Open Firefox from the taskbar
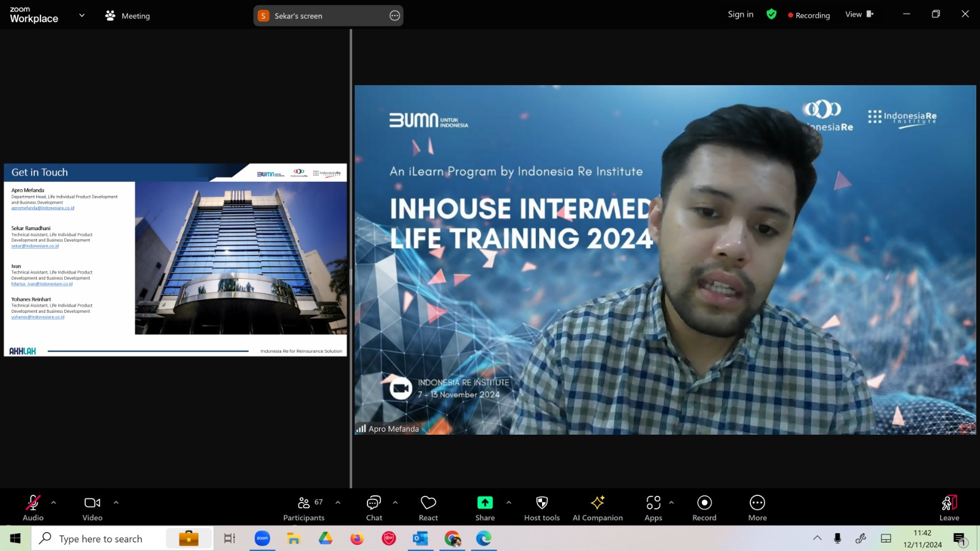This screenshot has height=551, width=980. pos(357,539)
